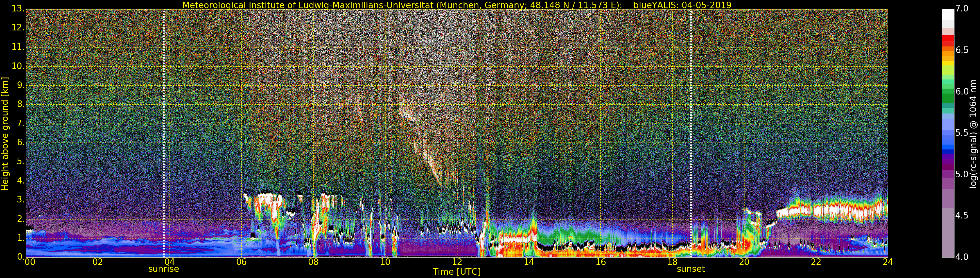This screenshot has height=278, width=980.
Task: Click the '5.' height axis tick label
Action: tap(21, 162)
